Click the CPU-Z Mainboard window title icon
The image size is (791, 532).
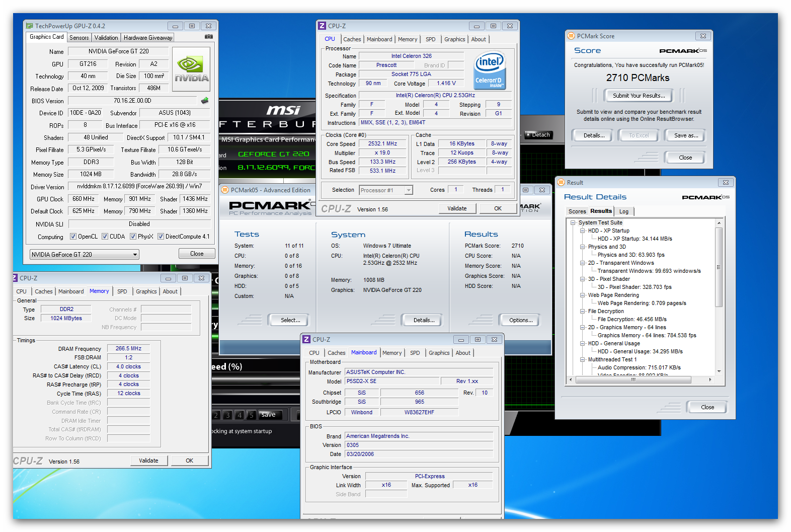[x=306, y=339]
